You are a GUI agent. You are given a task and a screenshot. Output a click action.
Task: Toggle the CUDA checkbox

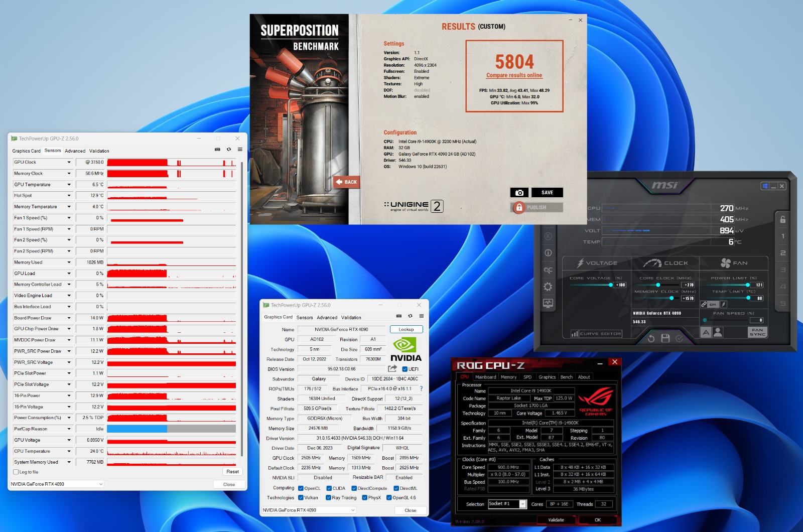click(x=329, y=488)
